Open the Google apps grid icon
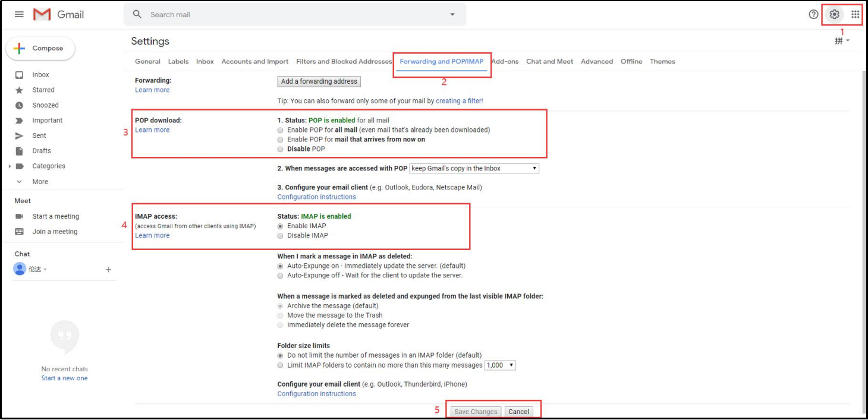 855,15
